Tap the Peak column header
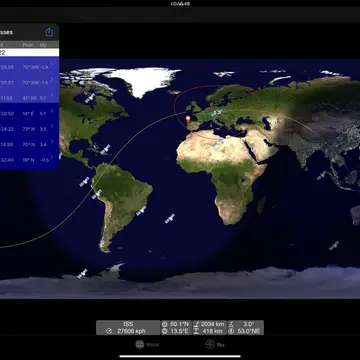The image size is (360, 360). [x=28, y=45]
